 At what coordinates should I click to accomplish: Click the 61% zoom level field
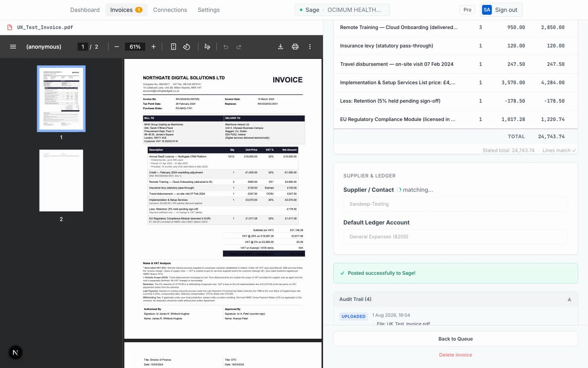(x=135, y=47)
